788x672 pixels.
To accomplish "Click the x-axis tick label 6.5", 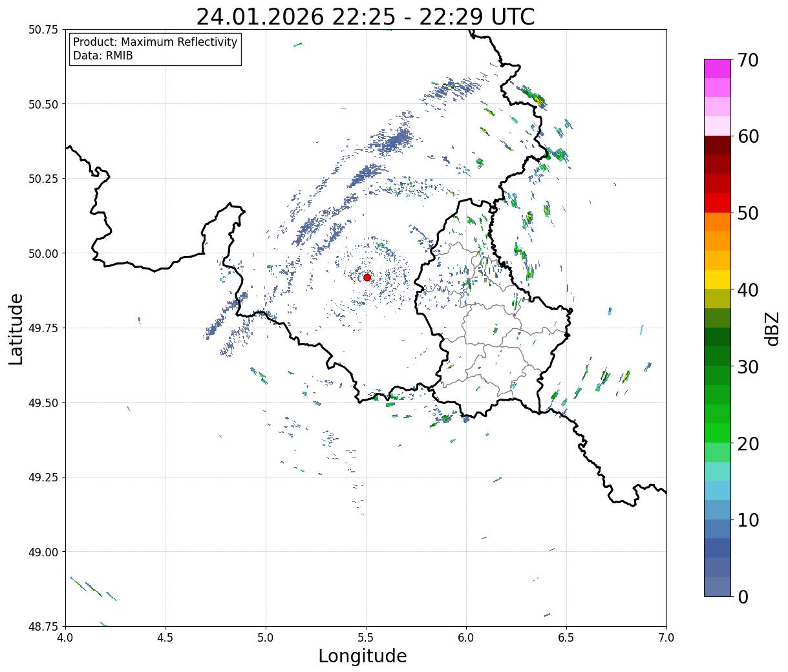I will click(566, 637).
